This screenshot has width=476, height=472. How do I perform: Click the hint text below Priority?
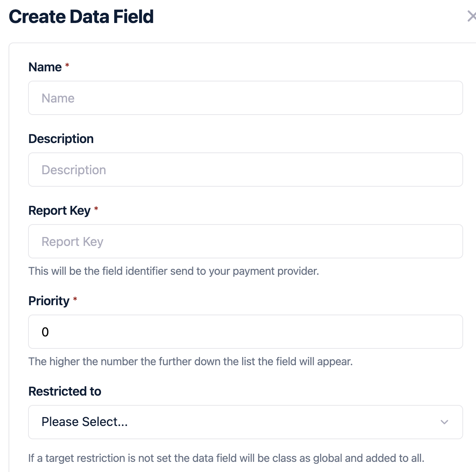pyautogui.click(x=190, y=361)
